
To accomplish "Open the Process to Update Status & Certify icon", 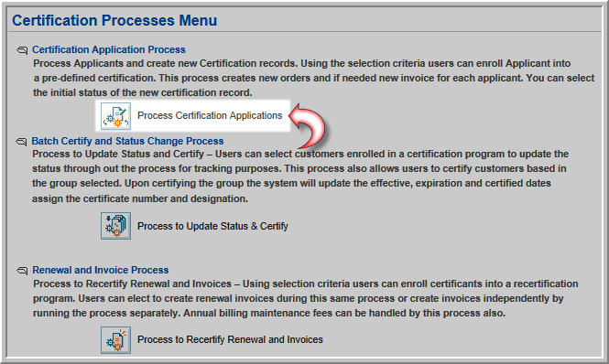I will point(115,226).
